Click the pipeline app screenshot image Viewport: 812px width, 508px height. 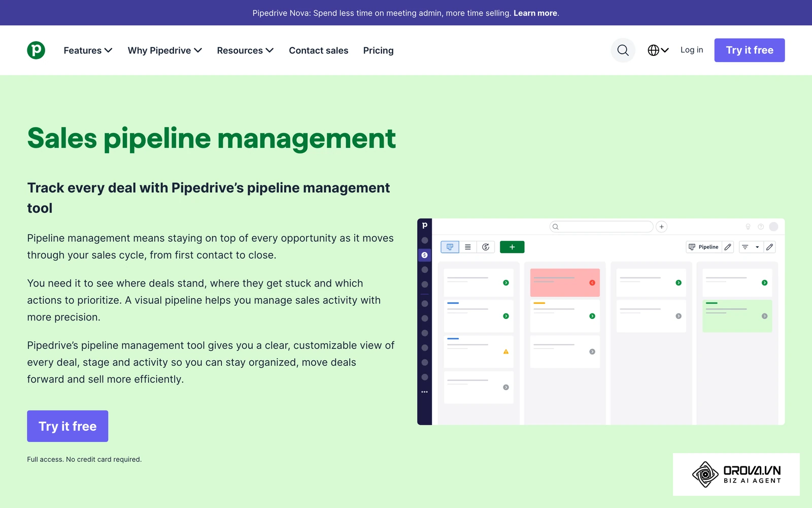point(601,322)
